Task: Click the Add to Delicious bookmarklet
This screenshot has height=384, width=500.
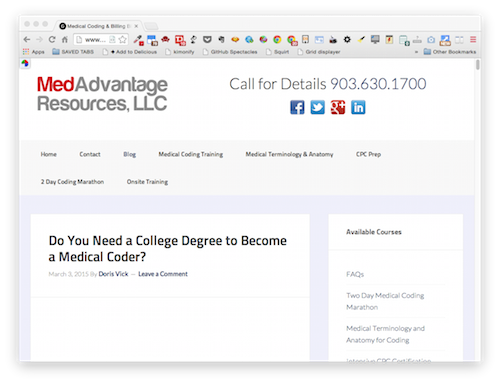Action: click(x=130, y=52)
